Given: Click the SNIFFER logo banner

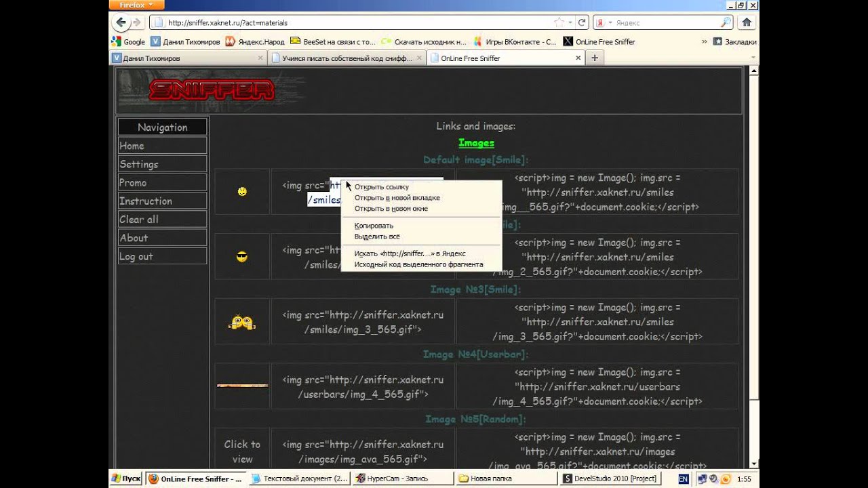Looking at the screenshot, I should [212, 89].
